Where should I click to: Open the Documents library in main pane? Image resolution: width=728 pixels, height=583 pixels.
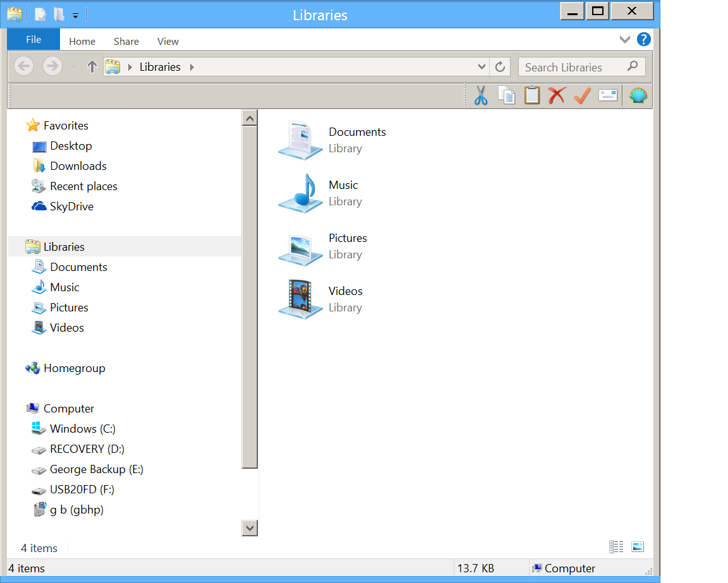tap(332, 140)
